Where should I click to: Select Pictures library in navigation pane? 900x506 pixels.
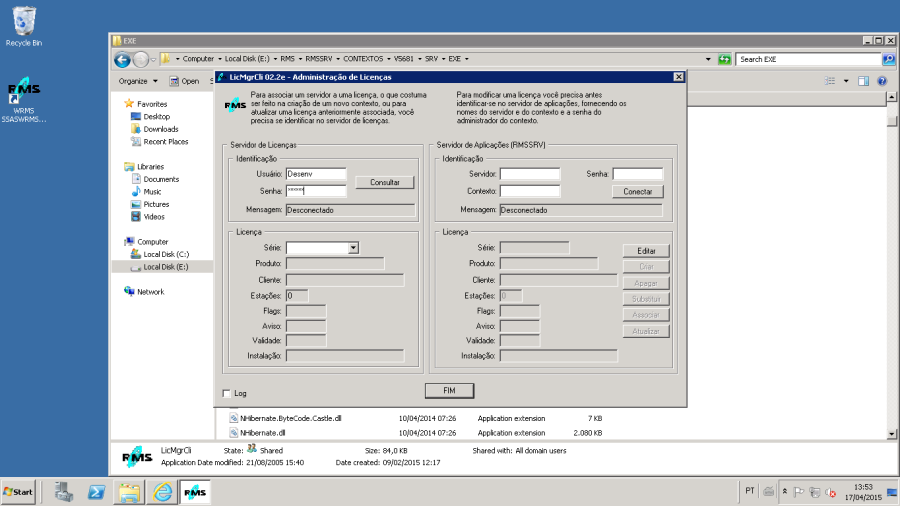[156, 204]
